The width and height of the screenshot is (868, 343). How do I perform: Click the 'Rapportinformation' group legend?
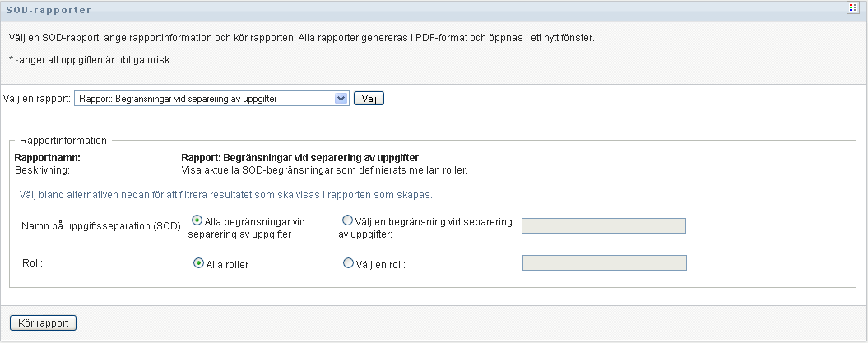[x=63, y=141]
